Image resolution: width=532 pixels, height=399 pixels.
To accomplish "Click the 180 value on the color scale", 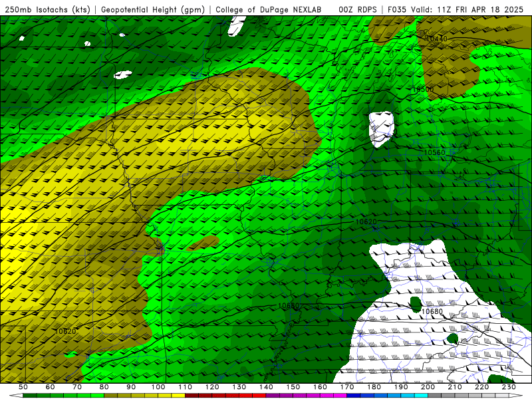I will (x=374, y=387).
